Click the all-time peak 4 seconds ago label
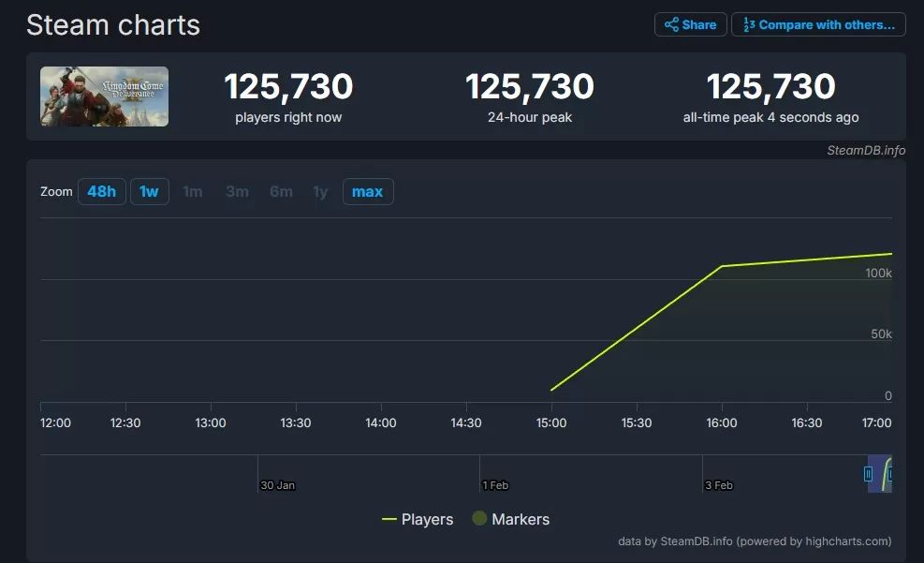 770,117
